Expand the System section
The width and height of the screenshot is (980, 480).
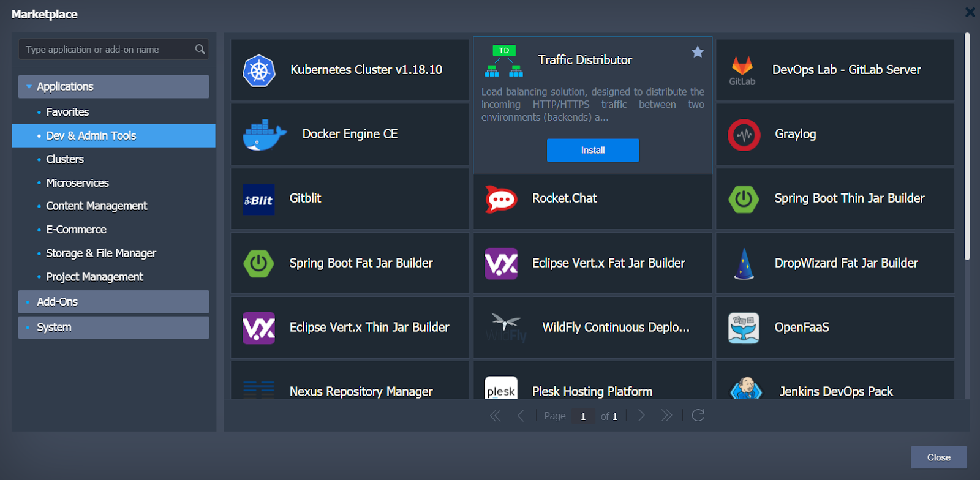pyautogui.click(x=114, y=328)
